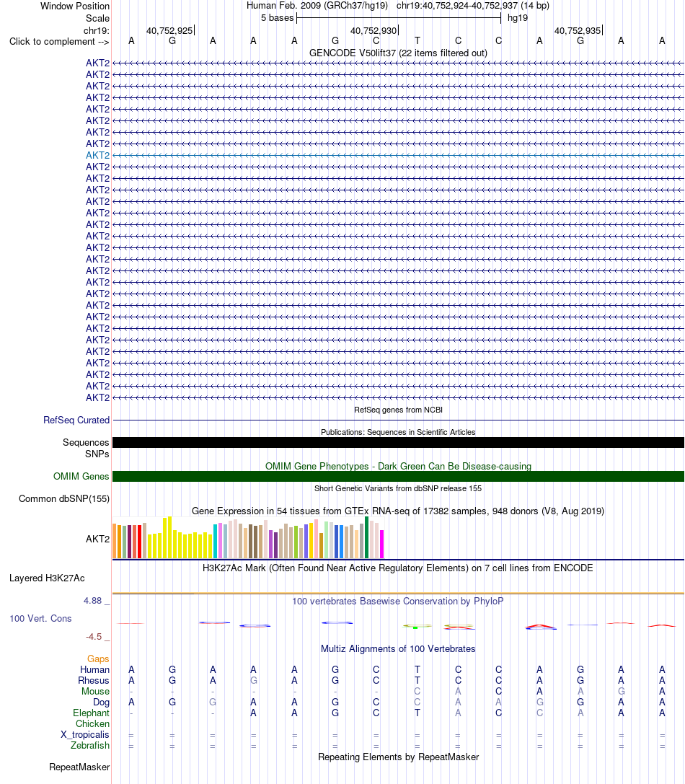Click the T base in Elephant row
Screen dimensions: 685x784
417,713
